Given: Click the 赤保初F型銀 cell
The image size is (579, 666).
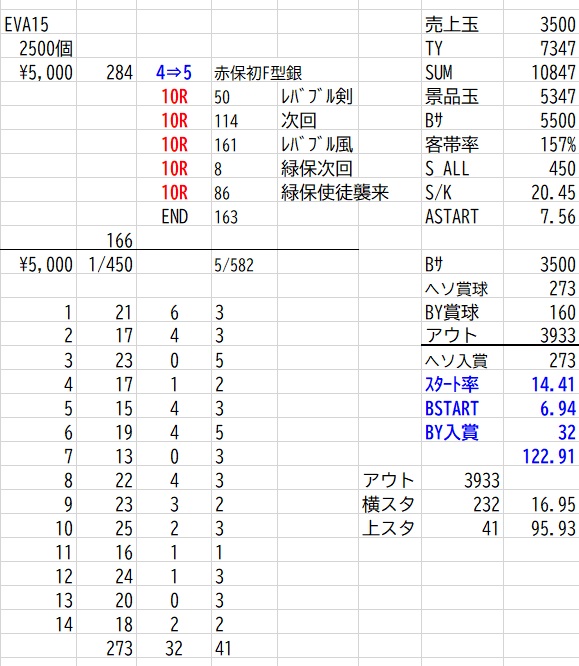Looking at the screenshot, I should point(258,73).
